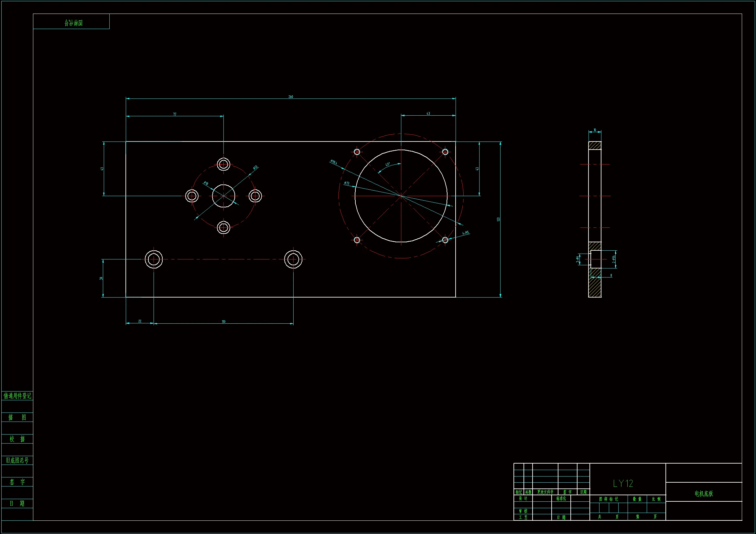The width and height of the screenshot is (756, 534).
Task: Select the 110 hole spacing dimension text
Action: coord(223,321)
